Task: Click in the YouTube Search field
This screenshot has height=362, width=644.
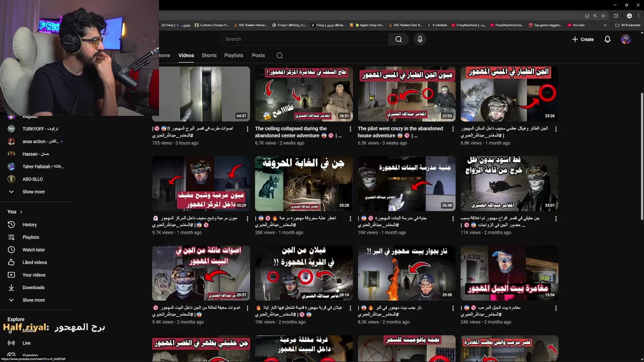Action: tap(304, 39)
